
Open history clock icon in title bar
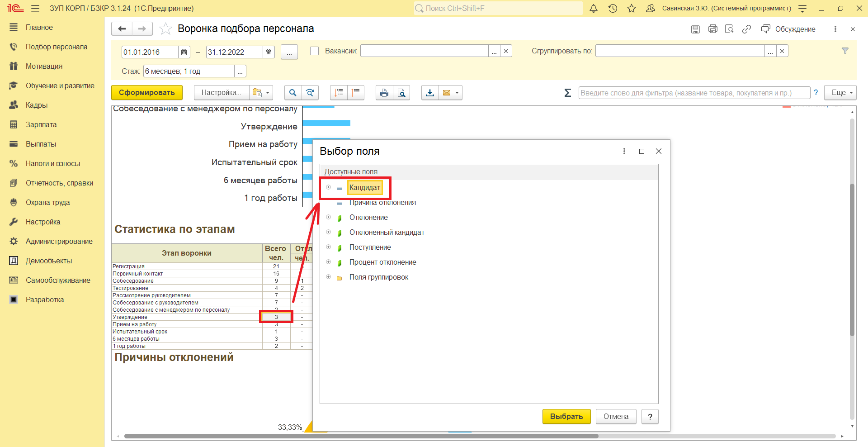click(613, 8)
